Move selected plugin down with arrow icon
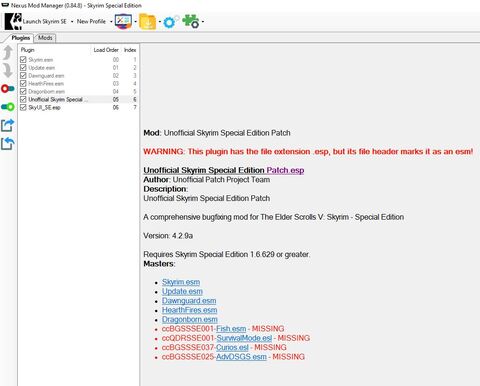This screenshot has width=480, height=386. [8, 70]
